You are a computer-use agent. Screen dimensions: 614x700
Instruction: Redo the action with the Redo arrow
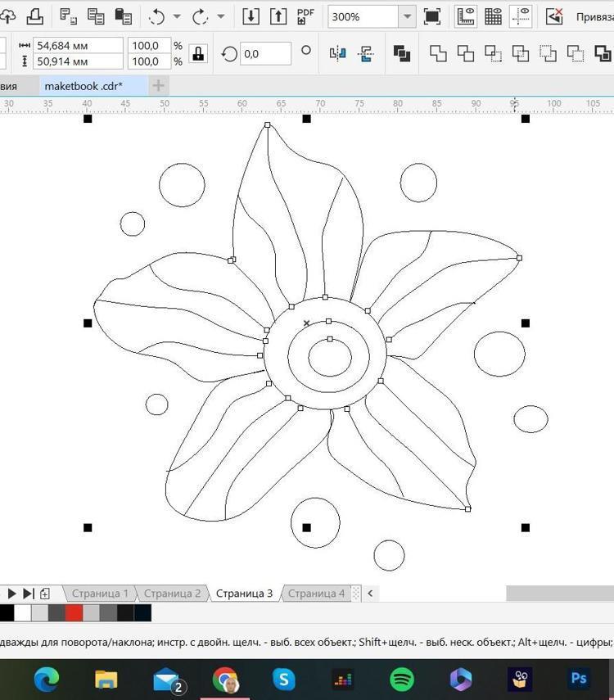[200, 17]
